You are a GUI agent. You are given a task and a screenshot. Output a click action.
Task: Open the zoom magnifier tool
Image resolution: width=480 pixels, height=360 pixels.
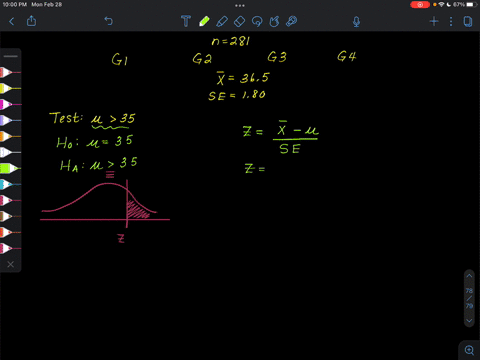469,350
